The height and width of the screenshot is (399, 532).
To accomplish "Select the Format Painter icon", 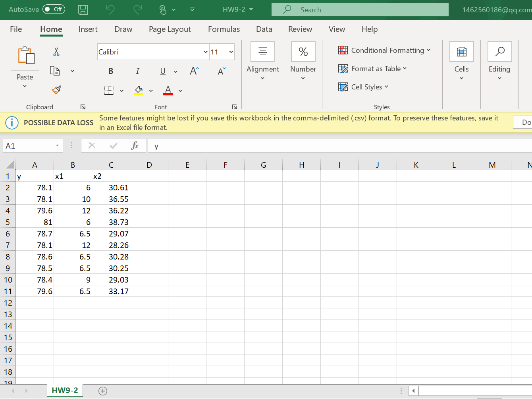I will [x=56, y=90].
